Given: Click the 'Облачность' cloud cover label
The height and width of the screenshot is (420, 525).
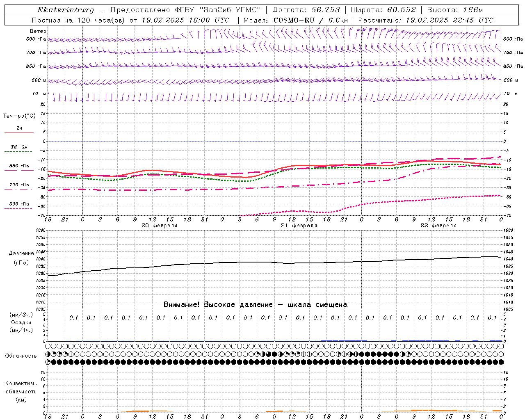Looking at the screenshot, I should click(x=21, y=356).
